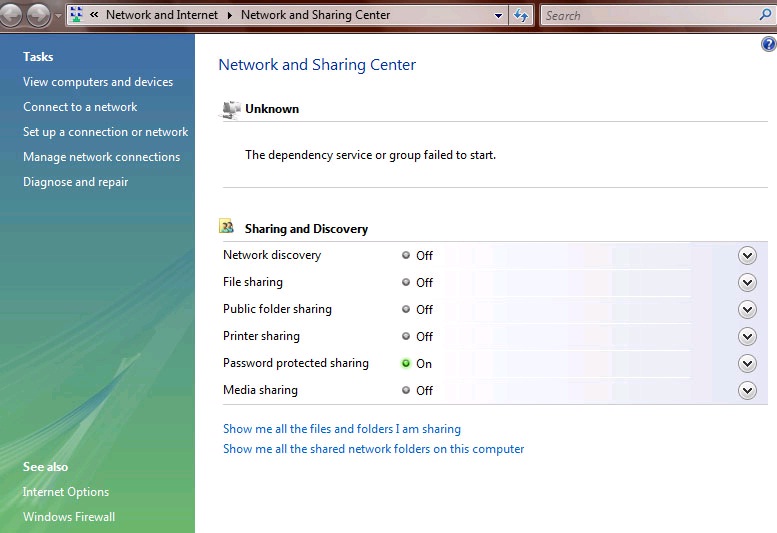The height and width of the screenshot is (533, 777).
Task: Click the Password protected sharing label
Action: (296, 363)
